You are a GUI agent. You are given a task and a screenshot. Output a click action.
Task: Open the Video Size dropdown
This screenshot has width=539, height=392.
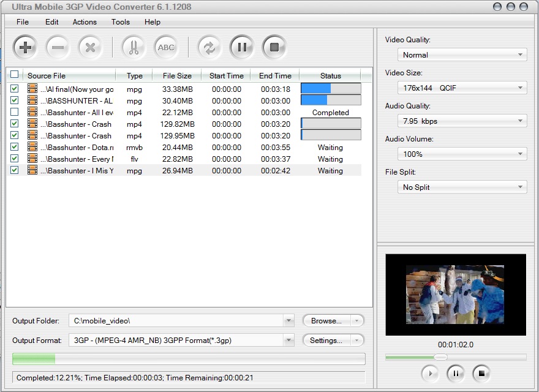coord(462,88)
